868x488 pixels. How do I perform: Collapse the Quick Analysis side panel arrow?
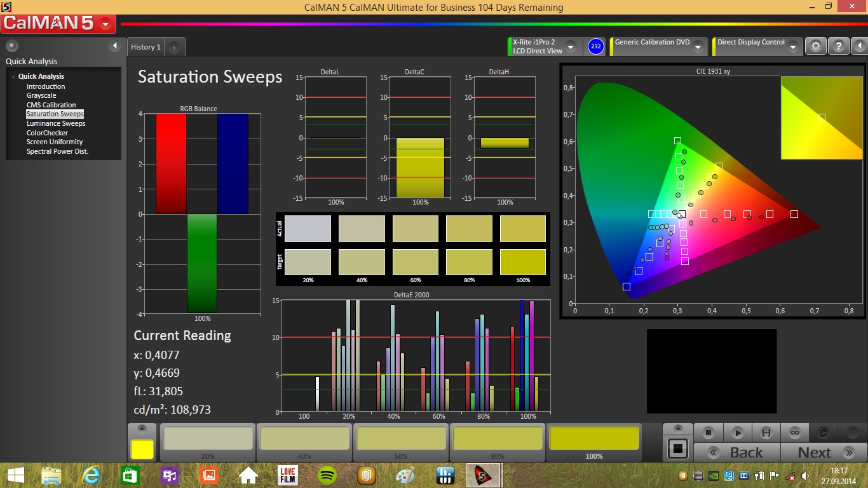pyautogui.click(x=115, y=46)
